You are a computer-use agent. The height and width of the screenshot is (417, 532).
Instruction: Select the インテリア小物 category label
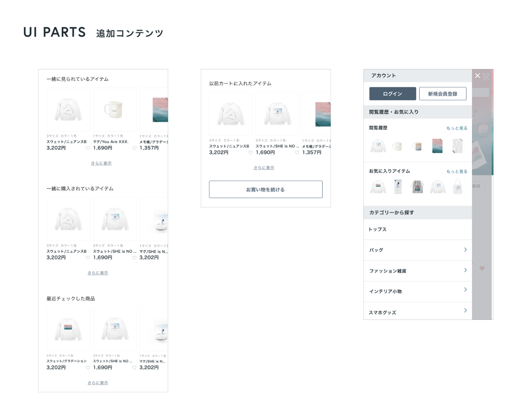[x=386, y=292]
